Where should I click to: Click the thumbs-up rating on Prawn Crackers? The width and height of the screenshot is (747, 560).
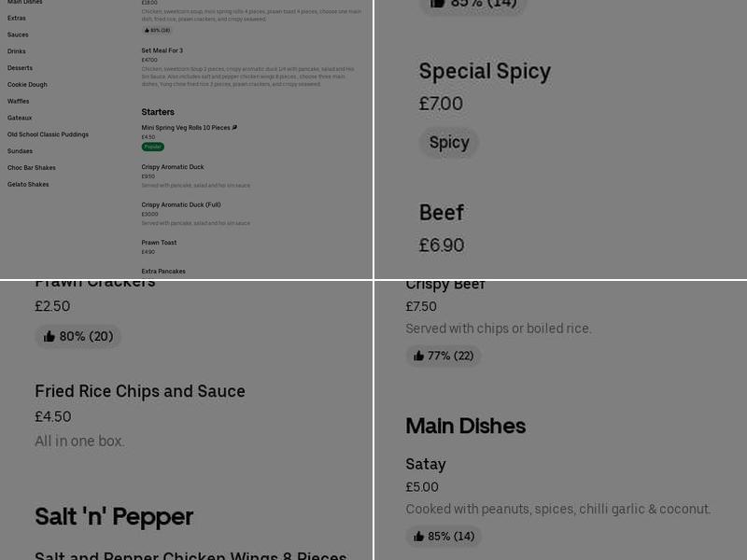pos(78,336)
